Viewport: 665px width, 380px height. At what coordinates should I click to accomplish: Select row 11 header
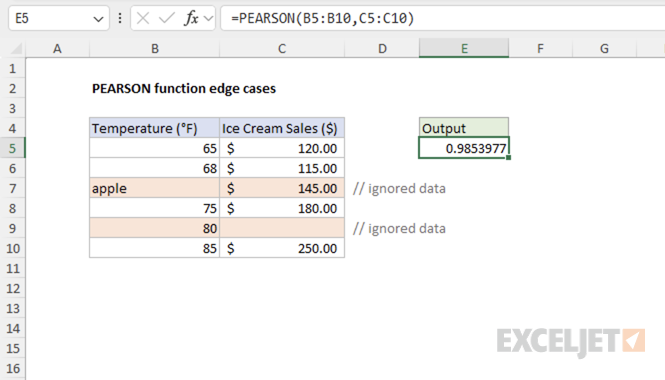click(13, 268)
